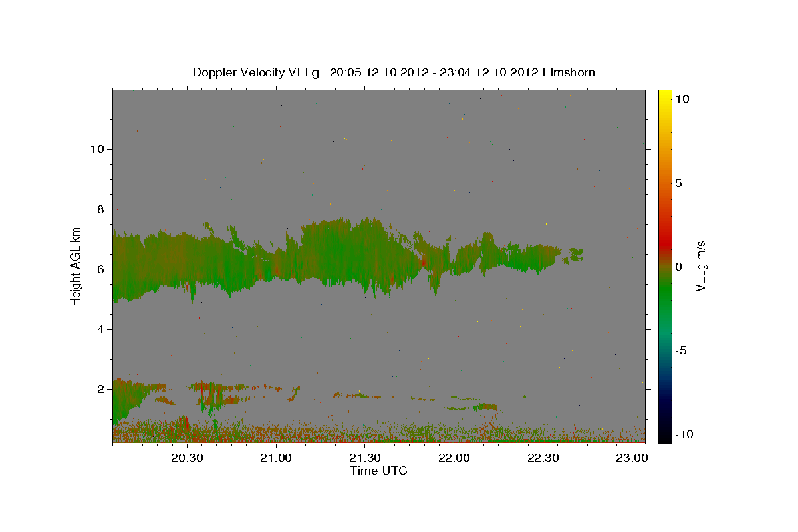Click the colorbar tick label -5
Screen dimensions: 798x532
coord(681,350)
